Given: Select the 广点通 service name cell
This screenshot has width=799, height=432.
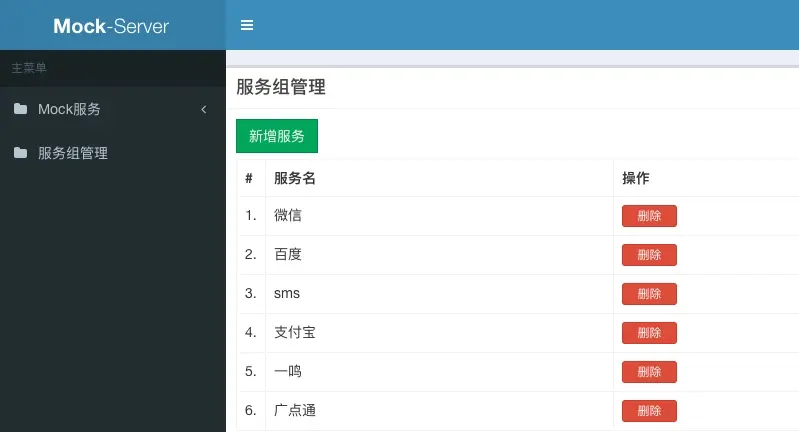Looking at the screenshot, I should pos(439,411).
